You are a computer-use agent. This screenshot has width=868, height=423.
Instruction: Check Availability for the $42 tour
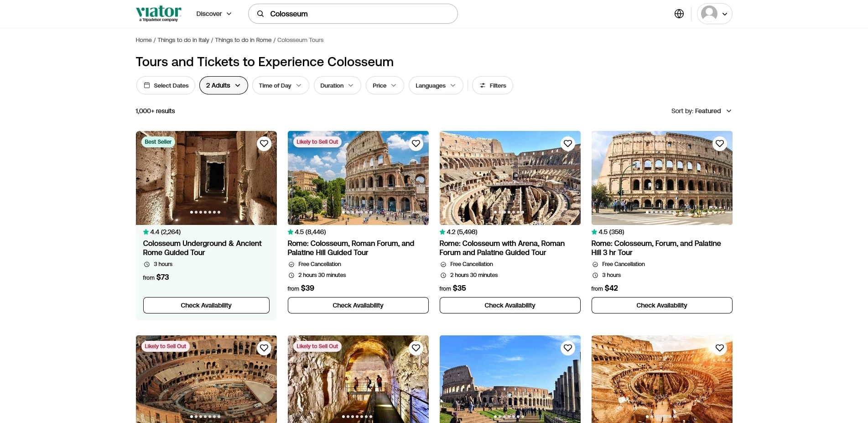[661, 305]
